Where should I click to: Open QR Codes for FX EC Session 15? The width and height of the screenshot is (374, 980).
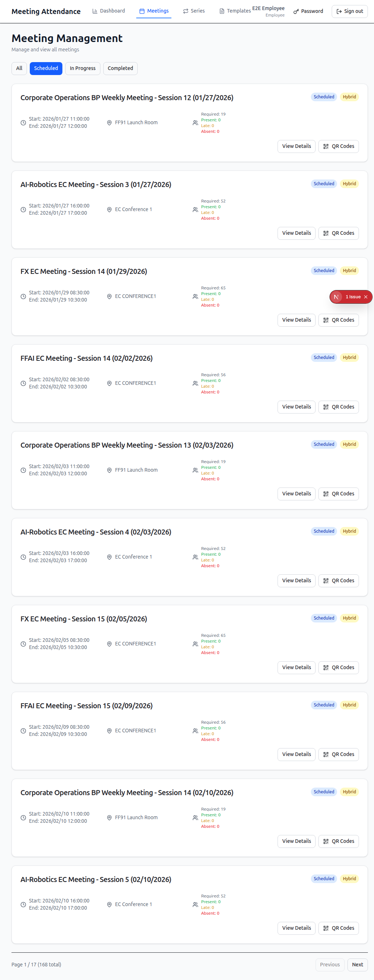point(338,668)
